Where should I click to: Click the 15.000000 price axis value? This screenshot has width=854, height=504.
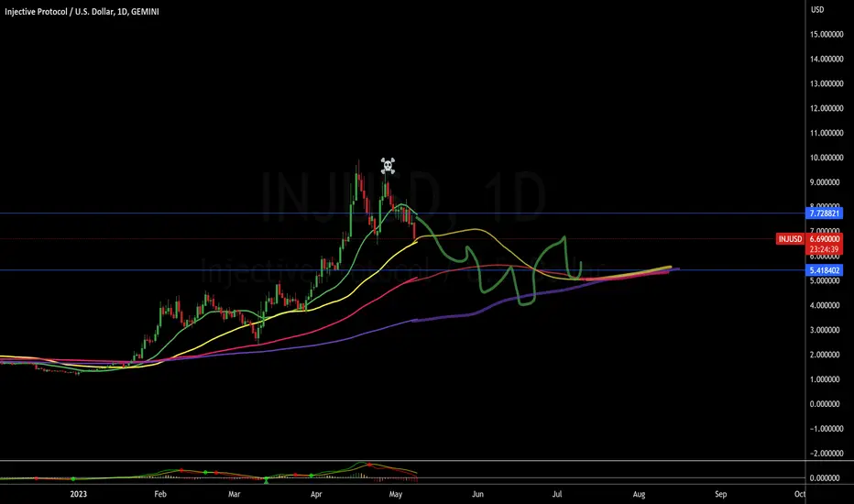827,34
